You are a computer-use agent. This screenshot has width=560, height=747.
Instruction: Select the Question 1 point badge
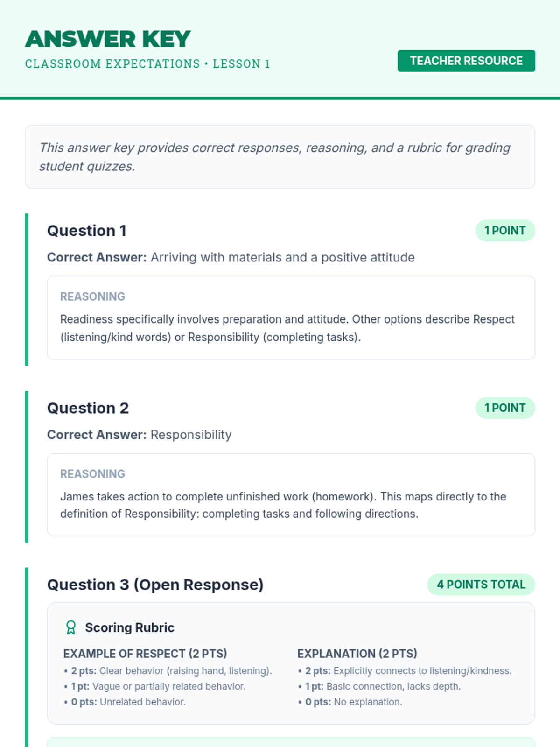tap(505, 231)
